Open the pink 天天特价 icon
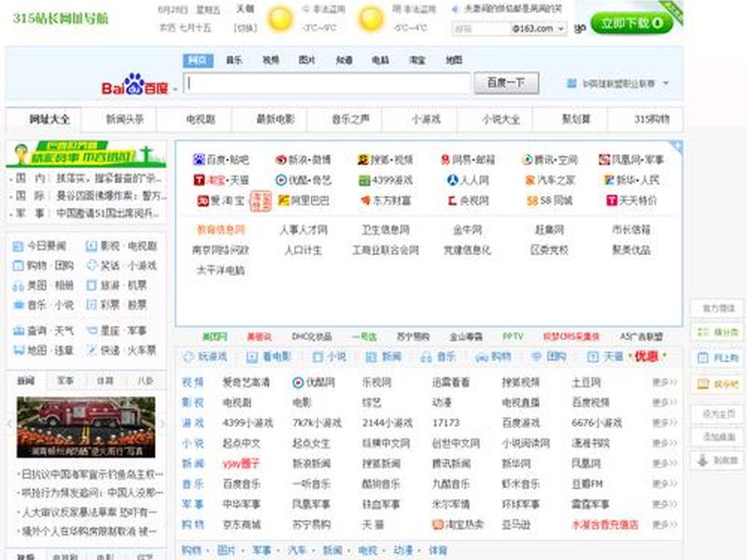This screenshot has width=747, height=560. (x=612, y=201)
